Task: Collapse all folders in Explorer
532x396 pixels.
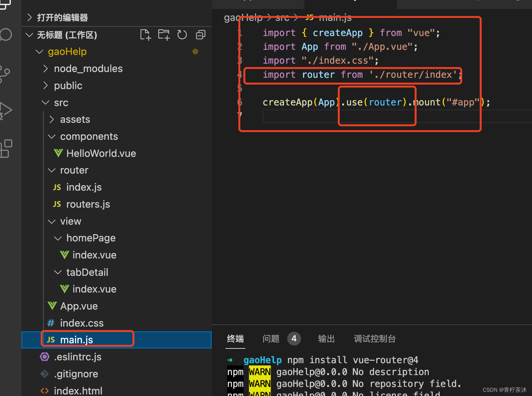Action: 200,34
